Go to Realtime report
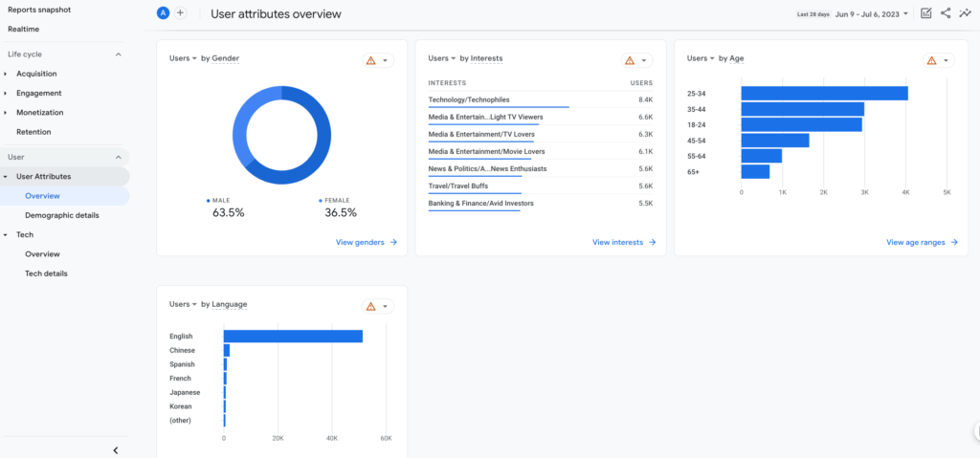Screen dimensions: 980x458 click(22, 29)
